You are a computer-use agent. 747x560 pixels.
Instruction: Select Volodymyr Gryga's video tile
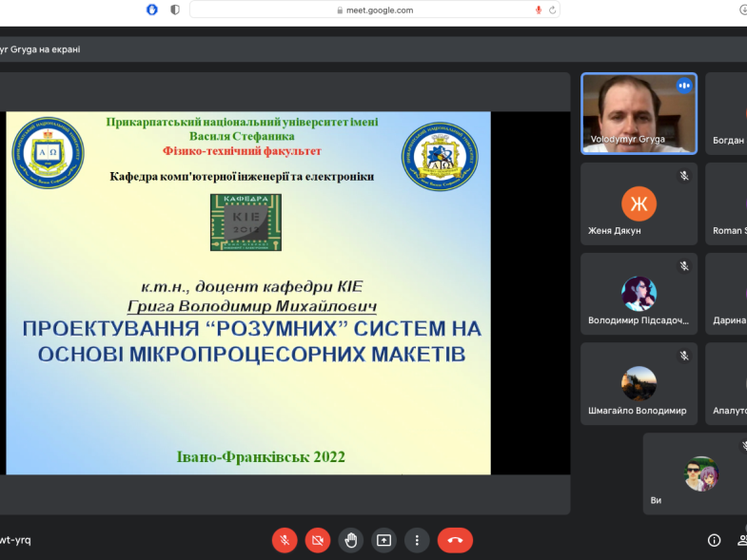[639, 113]
